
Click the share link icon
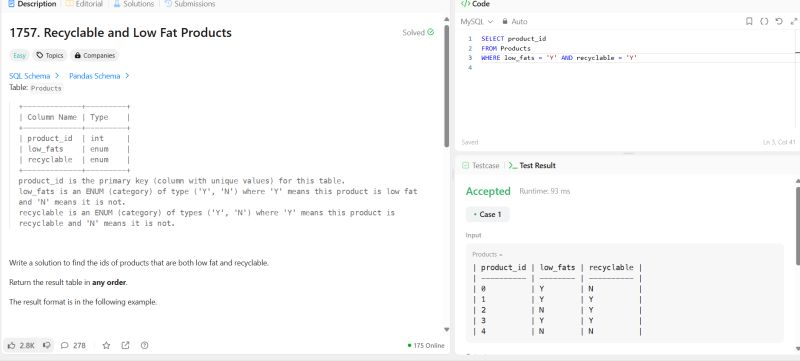[x=126, y=345]
